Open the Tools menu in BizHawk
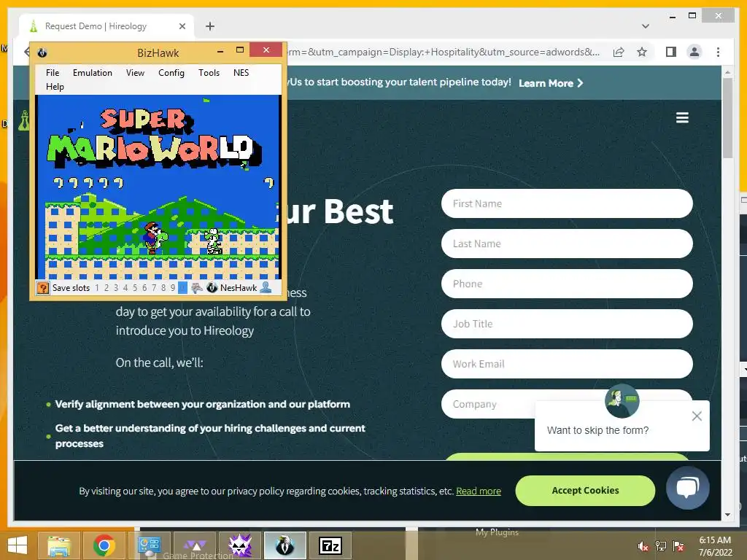 coord(209,73)
